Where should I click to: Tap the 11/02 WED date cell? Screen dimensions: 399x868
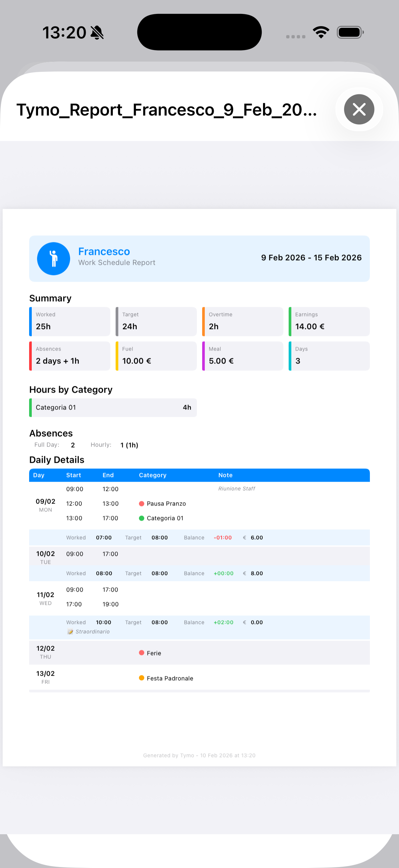click(45, 599)
